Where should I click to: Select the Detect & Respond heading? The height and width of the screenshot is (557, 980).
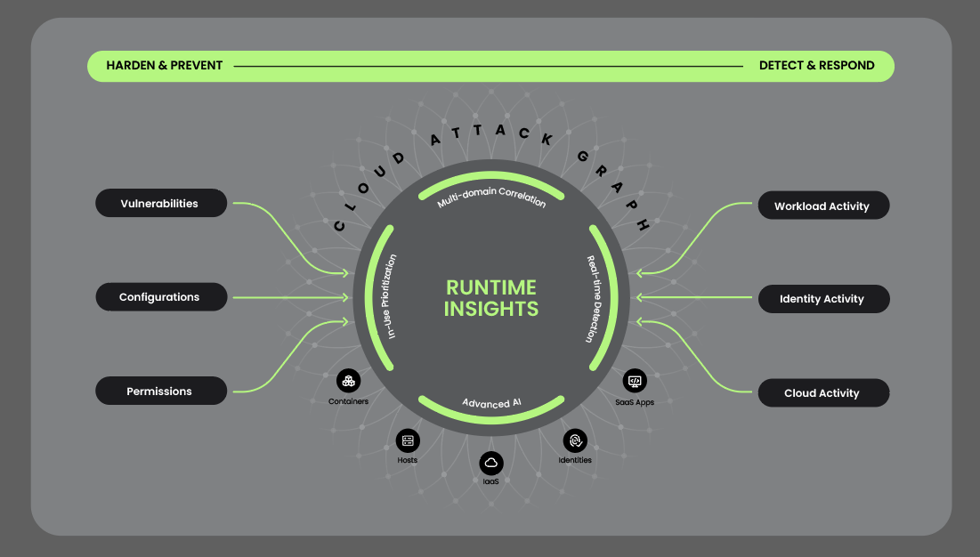point(816,66)
